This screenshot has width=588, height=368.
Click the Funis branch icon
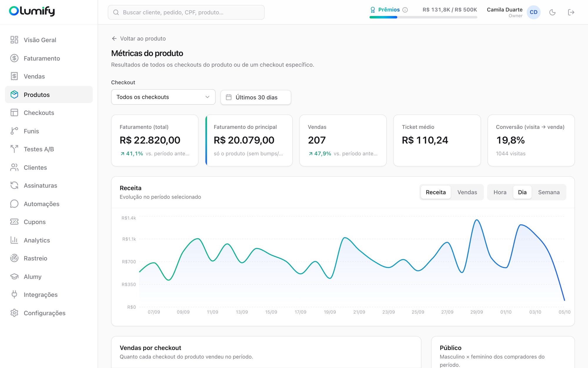pyautogui.click(x=14, y=131)
